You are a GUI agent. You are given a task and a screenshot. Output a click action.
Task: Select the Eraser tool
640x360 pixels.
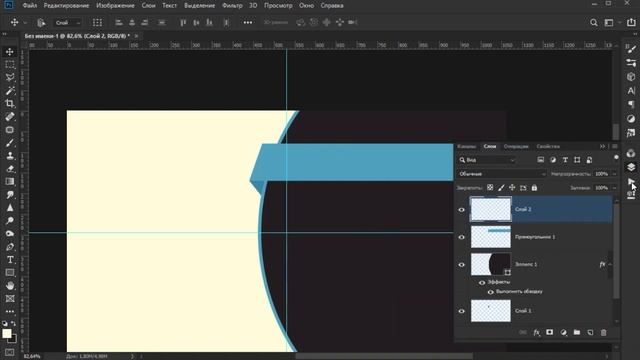click(10, 169)
